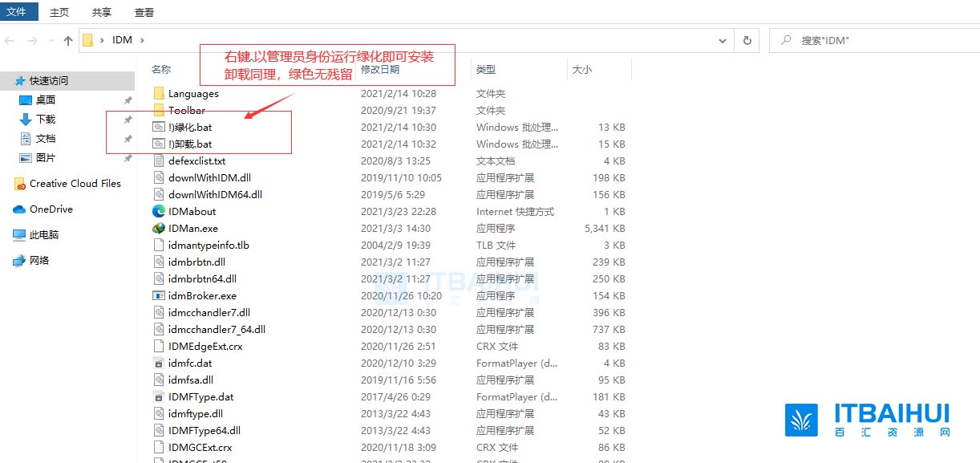
Task: Switch to the 查看 ribbon tab
Action: 144,12
